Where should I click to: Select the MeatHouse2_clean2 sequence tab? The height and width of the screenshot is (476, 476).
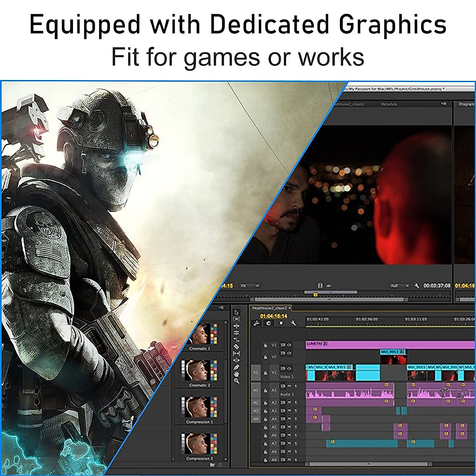269,308
